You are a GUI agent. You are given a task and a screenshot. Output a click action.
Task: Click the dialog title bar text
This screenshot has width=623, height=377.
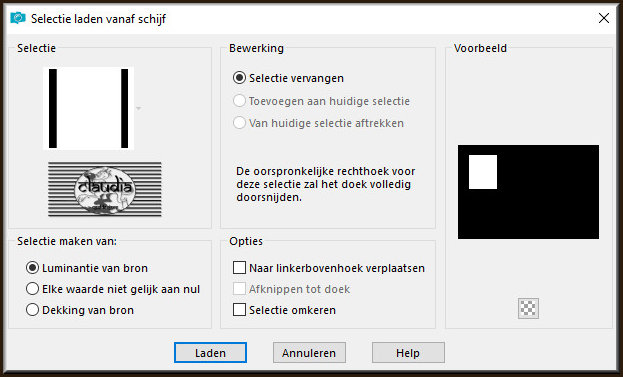point(99,19)
